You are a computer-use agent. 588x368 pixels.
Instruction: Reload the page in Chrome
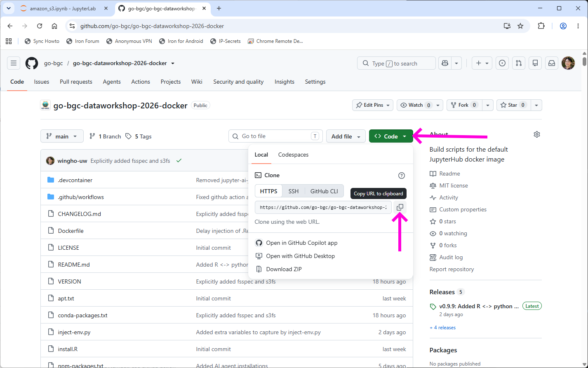click(x=40, y=26)
